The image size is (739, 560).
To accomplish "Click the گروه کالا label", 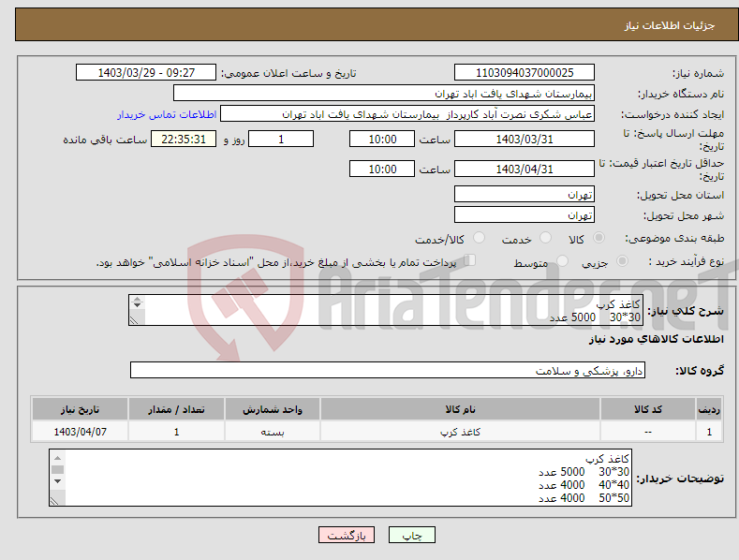I will click(x=700, y=371).
